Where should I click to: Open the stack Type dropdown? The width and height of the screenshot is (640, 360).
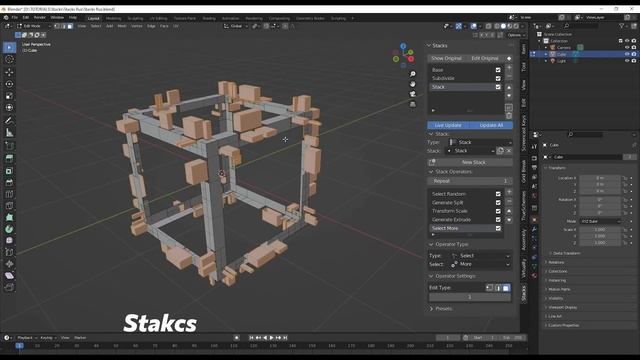[480, 142]
